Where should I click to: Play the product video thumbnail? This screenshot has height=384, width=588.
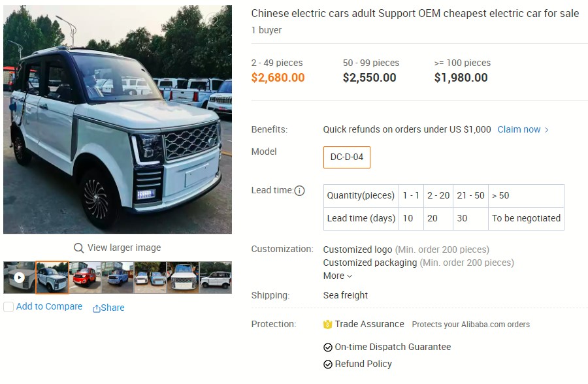(19, 278)
